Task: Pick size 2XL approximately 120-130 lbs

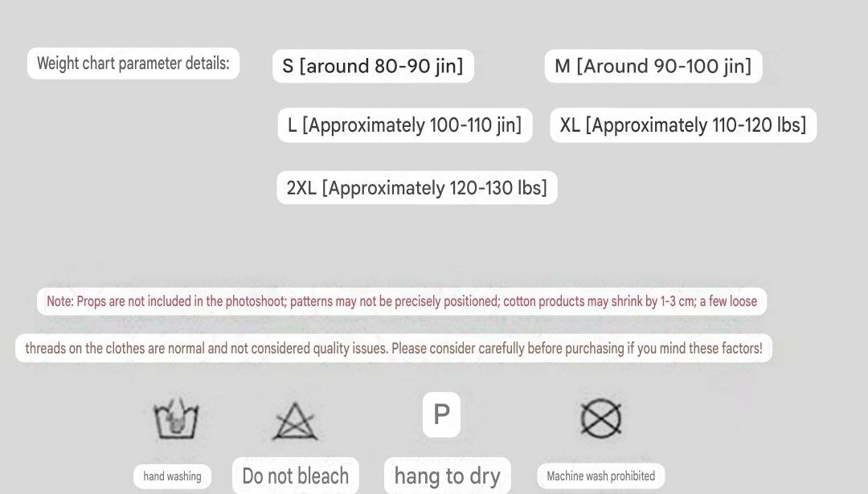Action: [416, 188]
